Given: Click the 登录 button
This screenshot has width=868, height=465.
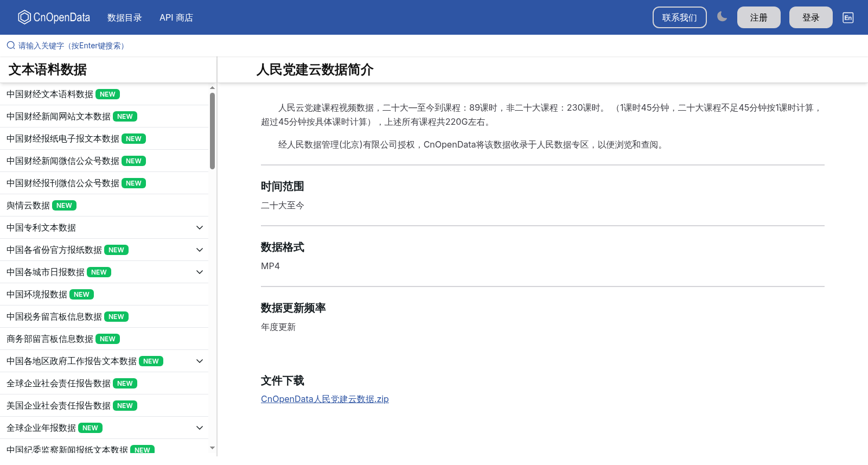Looking at the screenshot, I should (x=810, y=17).
